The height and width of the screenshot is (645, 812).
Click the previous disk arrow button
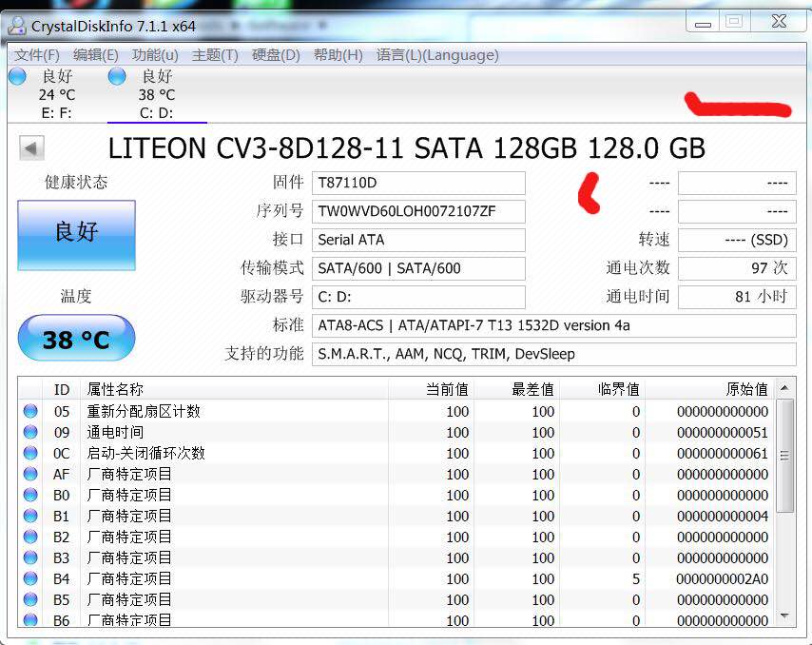[x=31, y=148]
